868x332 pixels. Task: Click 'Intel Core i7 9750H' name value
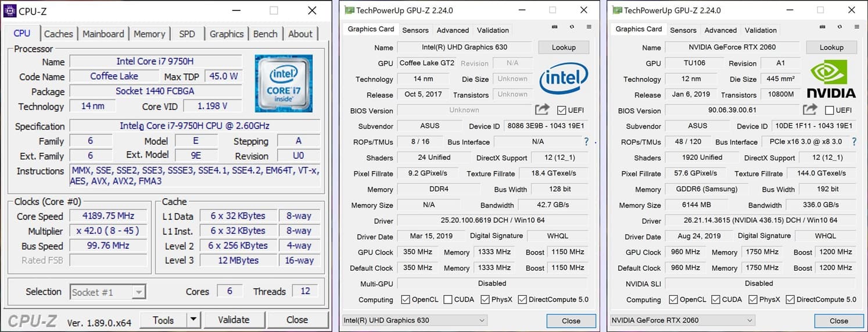[x=156, y=61]
